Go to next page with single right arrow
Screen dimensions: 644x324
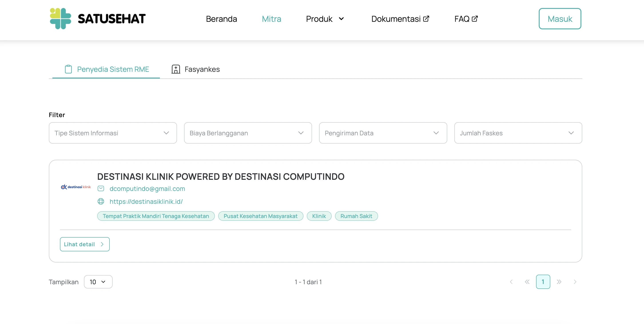pyautogui.click(x=575, y=282)
